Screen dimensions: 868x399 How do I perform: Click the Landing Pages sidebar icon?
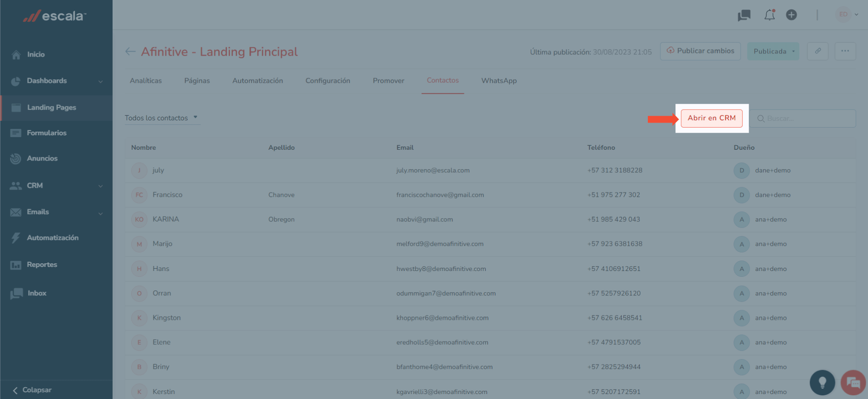pos(16,108)
